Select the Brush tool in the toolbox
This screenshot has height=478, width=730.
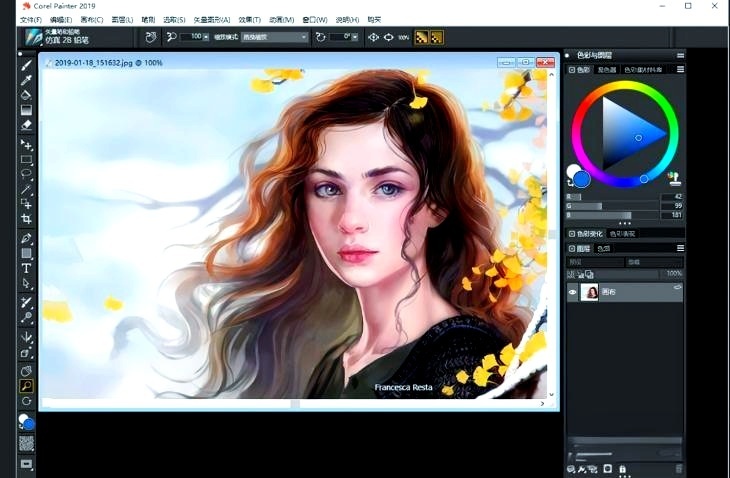point(26,65)
